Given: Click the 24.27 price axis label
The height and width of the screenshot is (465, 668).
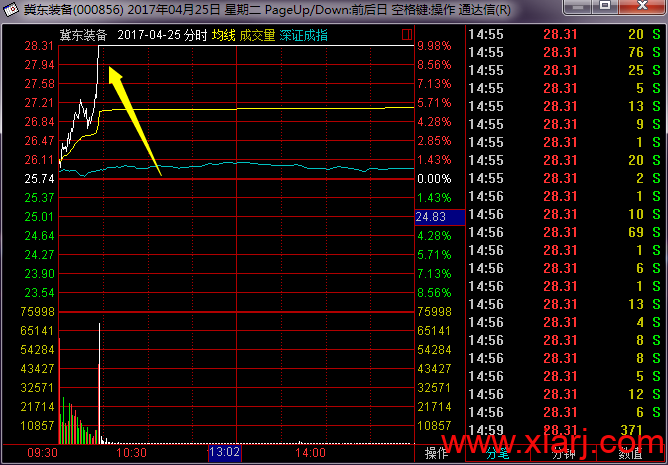Looking at the screenshot, I should (x=39, y=254).
